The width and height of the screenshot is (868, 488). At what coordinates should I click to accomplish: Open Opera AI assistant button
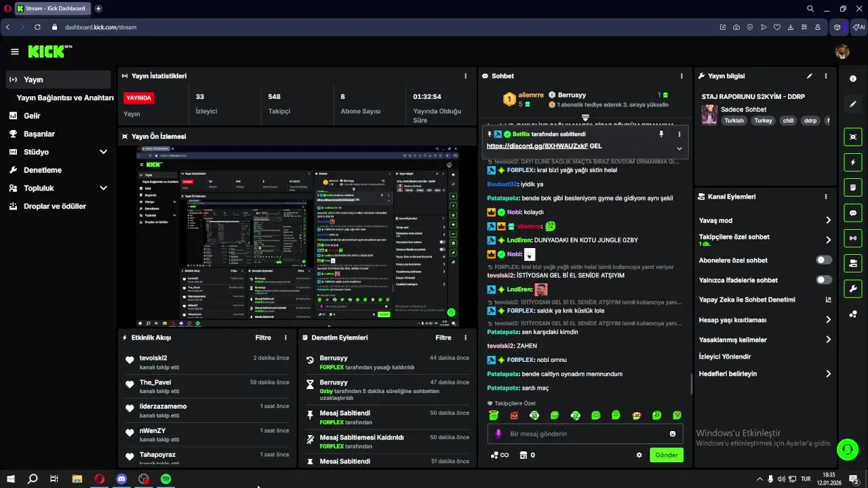pyautogui.click(x=860, y=27)
